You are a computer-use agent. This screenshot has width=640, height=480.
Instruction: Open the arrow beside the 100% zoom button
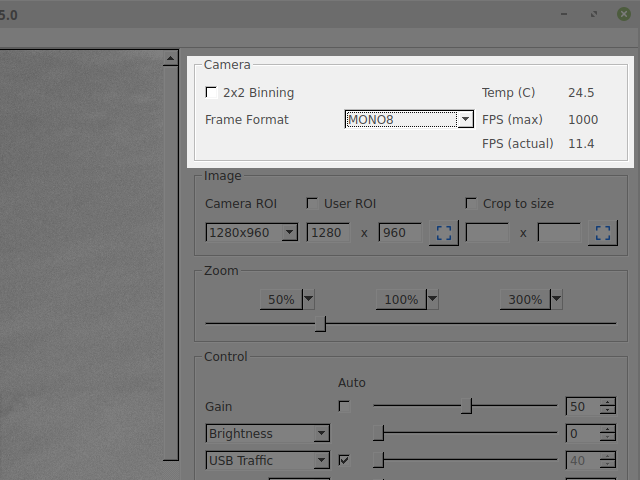point(433,300)
